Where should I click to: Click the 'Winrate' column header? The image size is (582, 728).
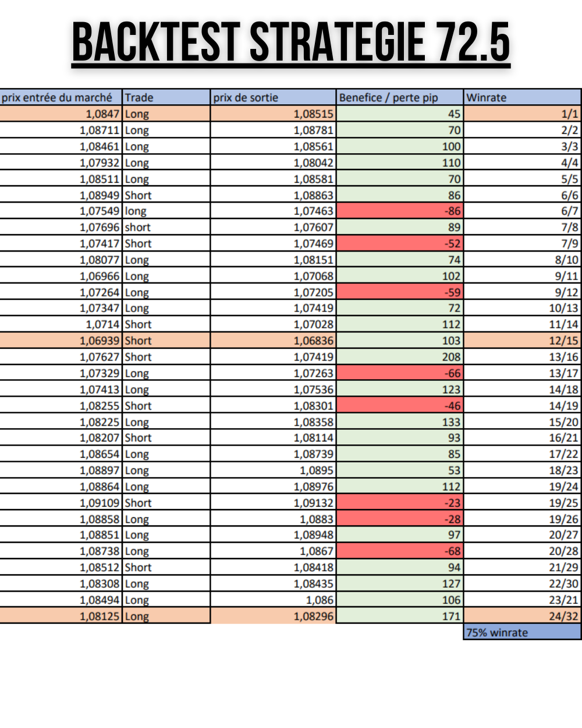pyautogui.click(x=522, y=97)
